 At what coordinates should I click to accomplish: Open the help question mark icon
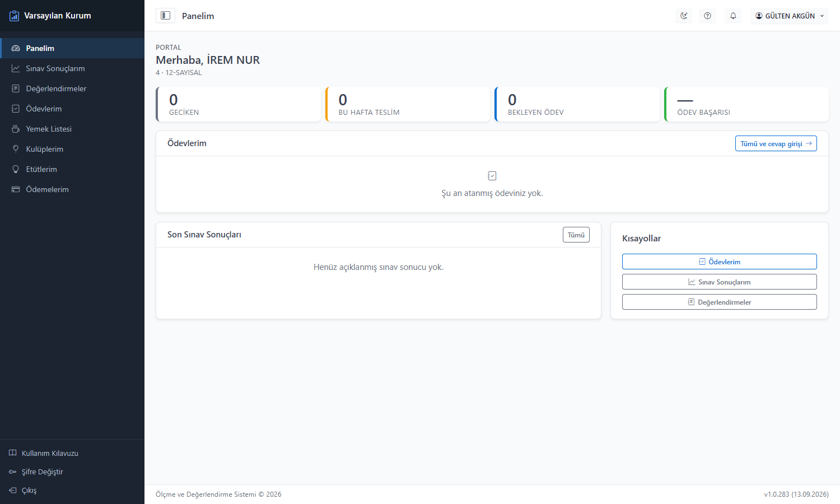[707, 16]
